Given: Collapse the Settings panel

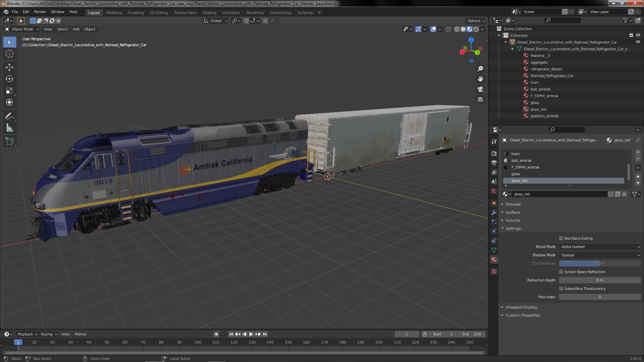Looking at the screenshot, I should pos(513,228).
